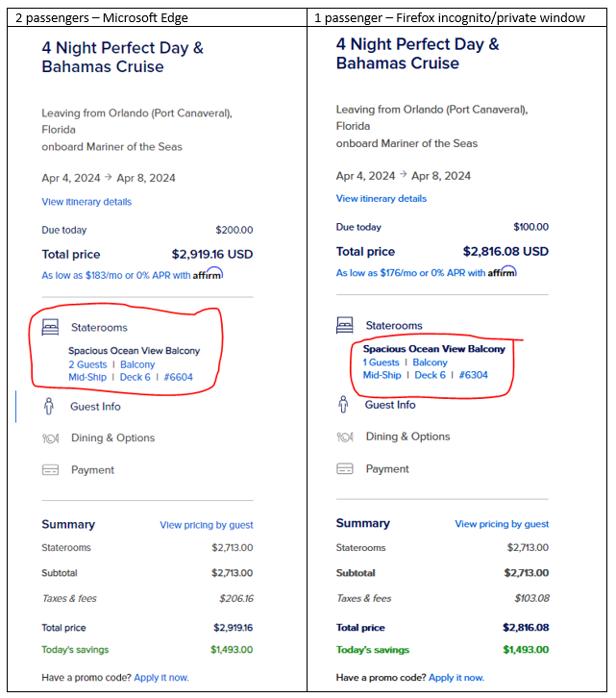
Task: Select the Guest Info person icon in left panel
Action: (49, 407)
